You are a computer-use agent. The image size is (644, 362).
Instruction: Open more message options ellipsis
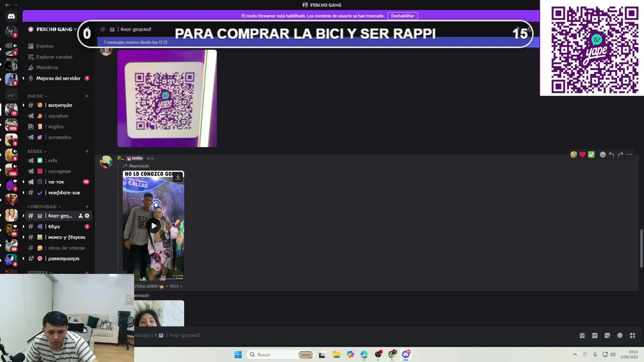(x=629, y=154)
